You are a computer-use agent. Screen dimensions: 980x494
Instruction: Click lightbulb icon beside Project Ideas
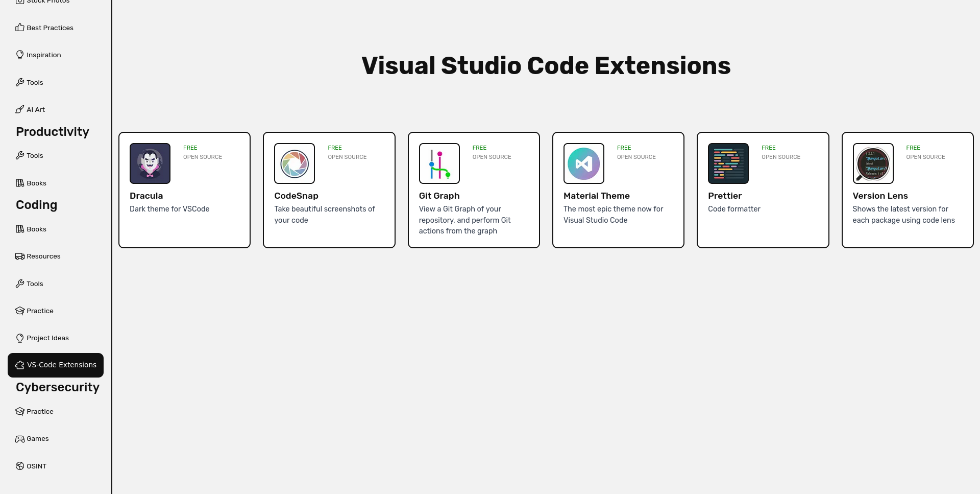pos(20,338)
